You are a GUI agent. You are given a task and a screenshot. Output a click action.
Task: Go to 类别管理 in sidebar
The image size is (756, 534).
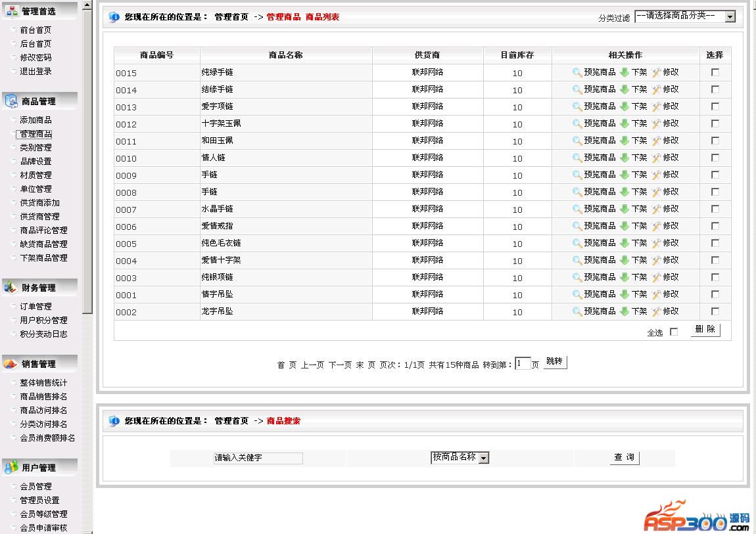pyautogui.click(x=35, y=147)
